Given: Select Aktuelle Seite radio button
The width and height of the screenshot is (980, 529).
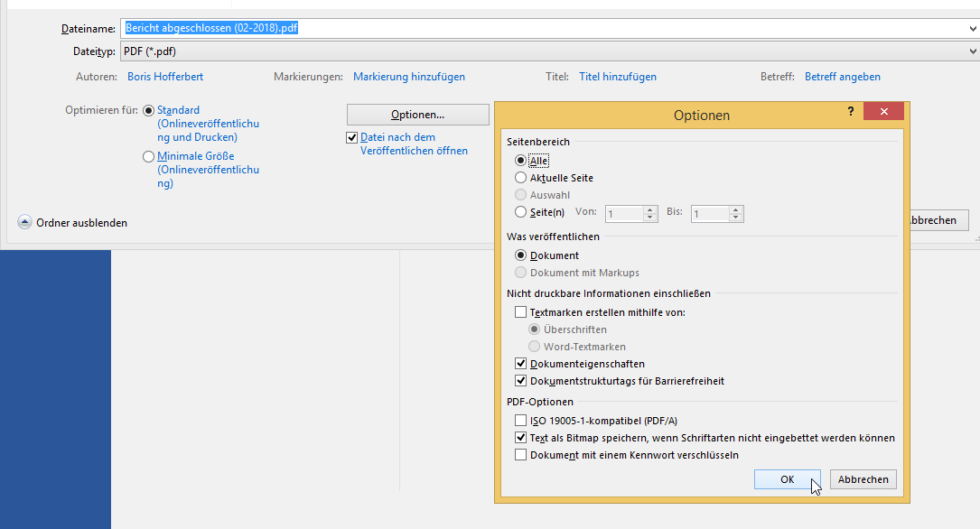Looking at the screenshot, I should pyautogui.click(x=520, y=178).
